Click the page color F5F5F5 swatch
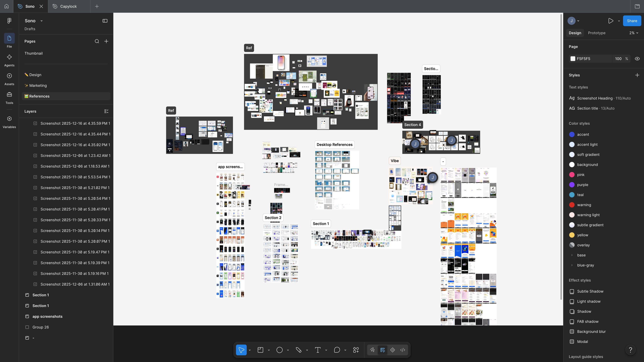The image size is (644, 362). point(573,59)
